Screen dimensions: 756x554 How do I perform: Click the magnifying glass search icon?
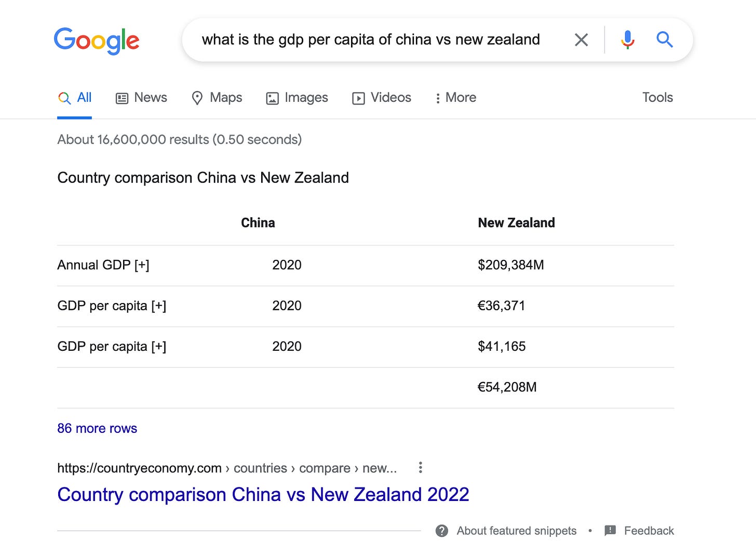point(665,39)
